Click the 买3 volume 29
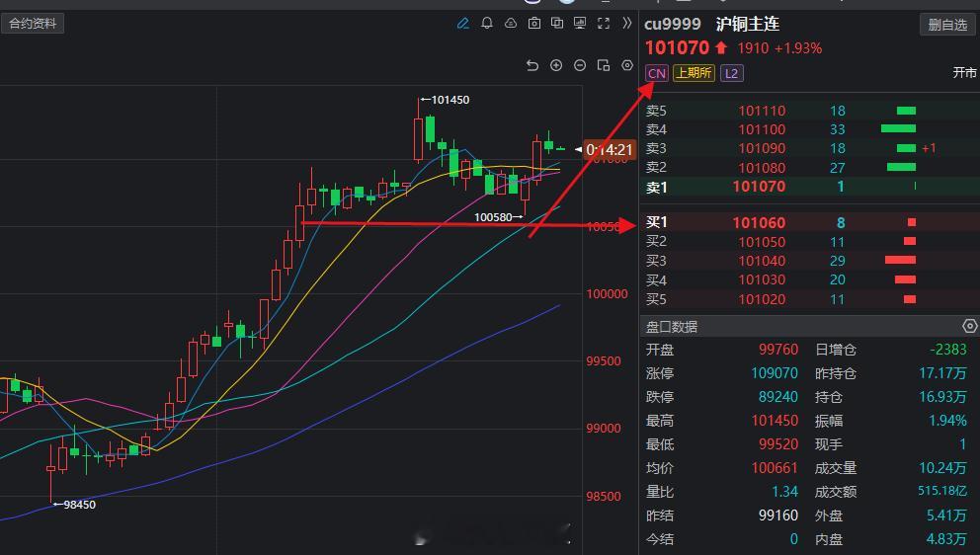This screenshot has width=980, height=555. click(x=838, y=261)
